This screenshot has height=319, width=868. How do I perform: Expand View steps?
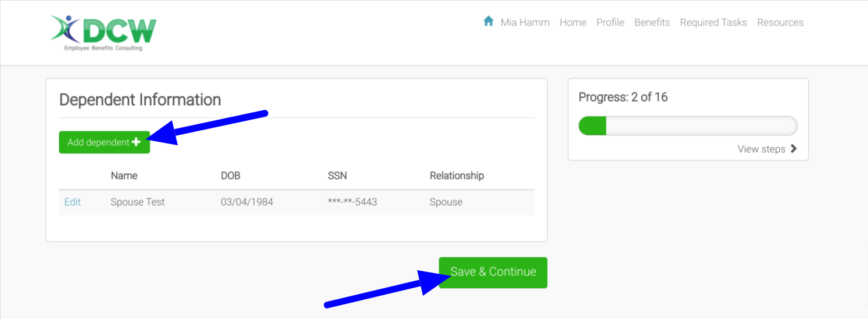click(x=761, y=149)
